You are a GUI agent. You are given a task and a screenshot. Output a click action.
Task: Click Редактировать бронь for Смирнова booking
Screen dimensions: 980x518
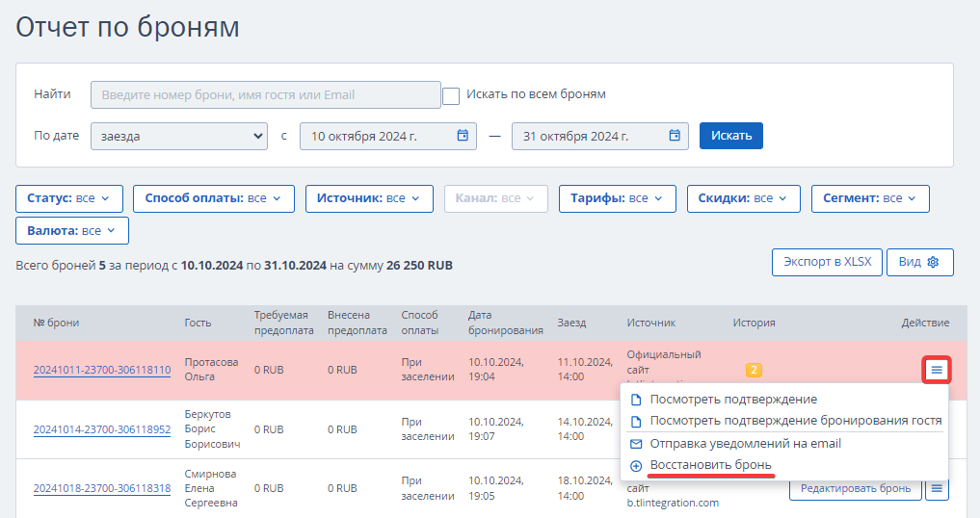(855, 488)
